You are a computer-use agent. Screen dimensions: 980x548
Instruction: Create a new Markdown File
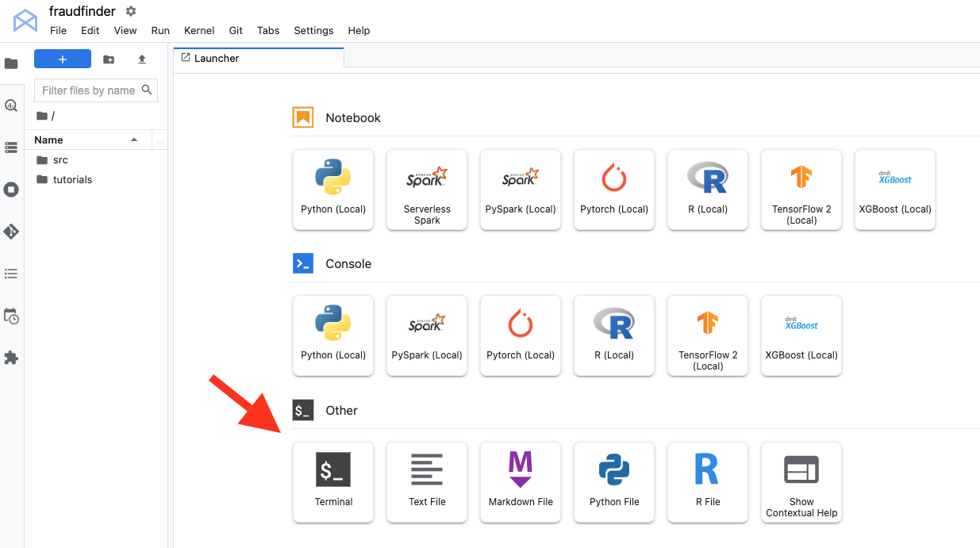(521, 481)
